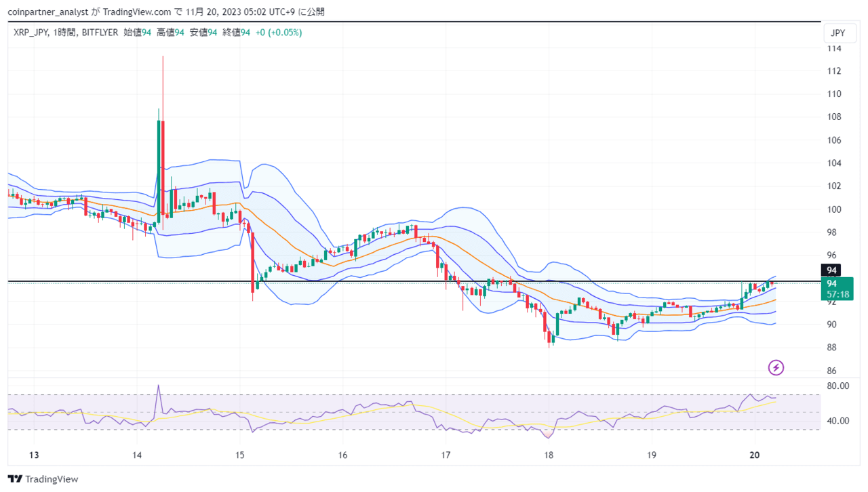Click the black 94 horizontal line price label
Image resolution: width=868 pixels, height=492 pixels.
(x=832, y=270)
